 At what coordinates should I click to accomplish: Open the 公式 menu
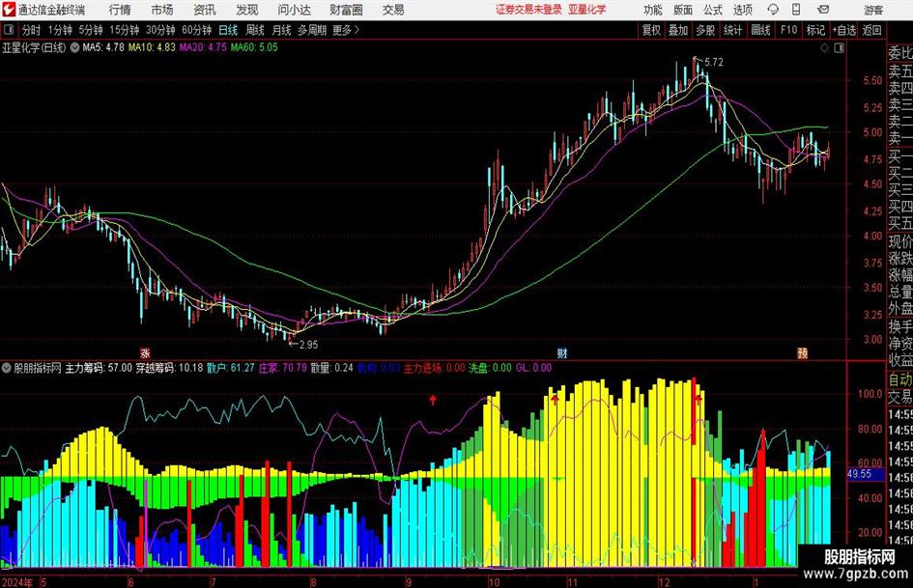713,10
